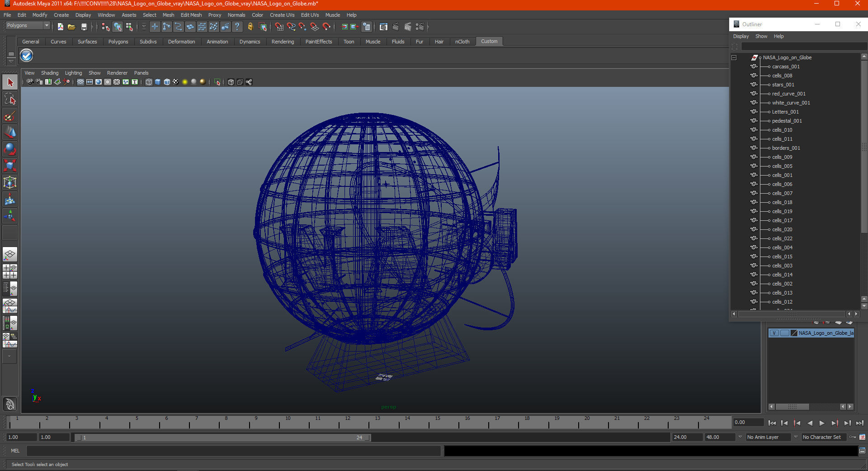Screen dimensions: 868x471
Task: Click the Snap to grids magnet
Action: point(279,27)
